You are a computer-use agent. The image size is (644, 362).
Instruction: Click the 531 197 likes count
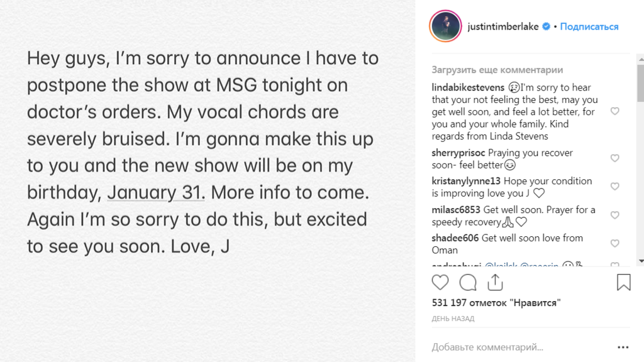click(496, 303)
